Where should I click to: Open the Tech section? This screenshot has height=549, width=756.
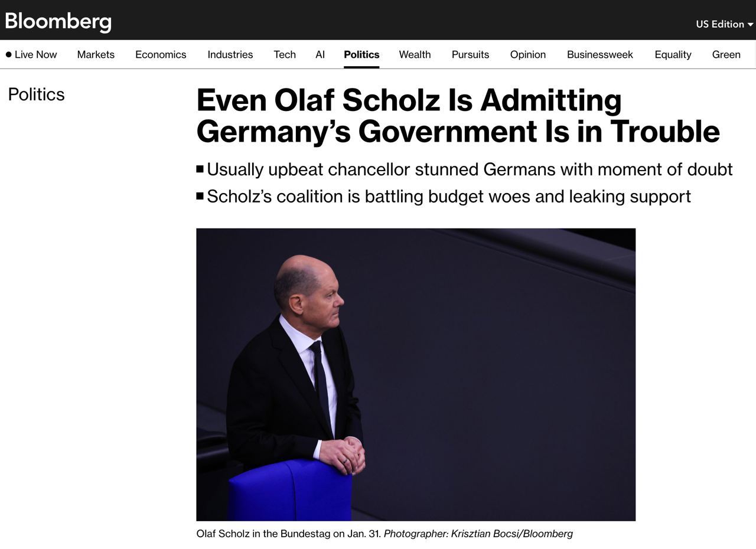coord(285,55)
